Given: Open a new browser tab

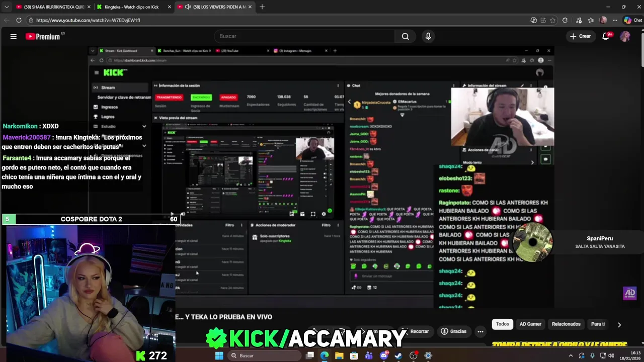Looking at the screenshot, I should pyautogui.click(x=262, y=7).
